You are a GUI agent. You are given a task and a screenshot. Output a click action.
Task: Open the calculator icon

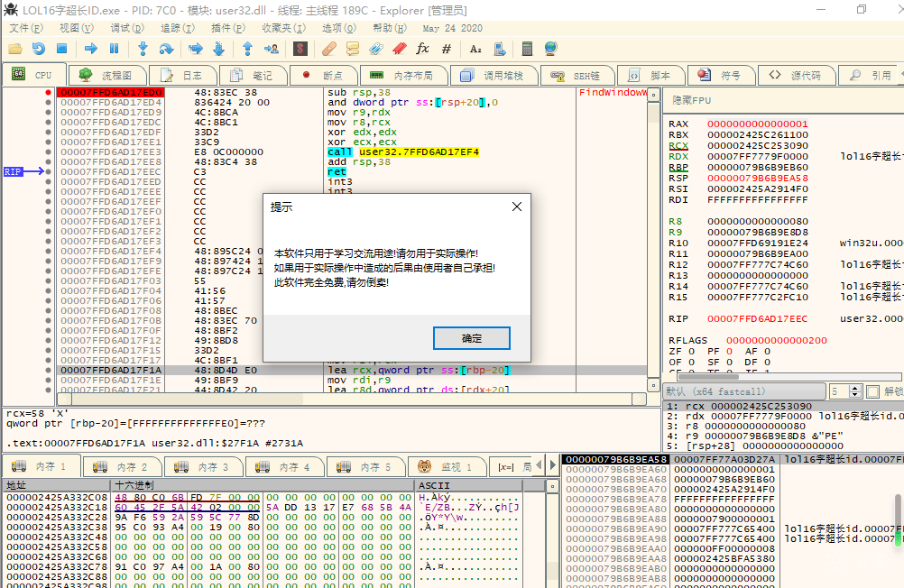tap(527, 49)
